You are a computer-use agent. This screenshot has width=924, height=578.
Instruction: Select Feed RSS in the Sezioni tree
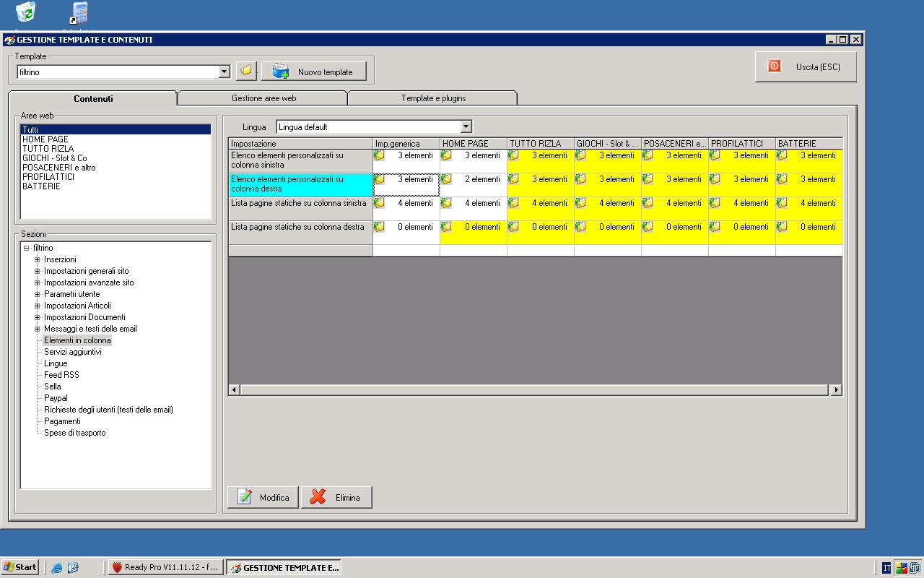point(61,375)
